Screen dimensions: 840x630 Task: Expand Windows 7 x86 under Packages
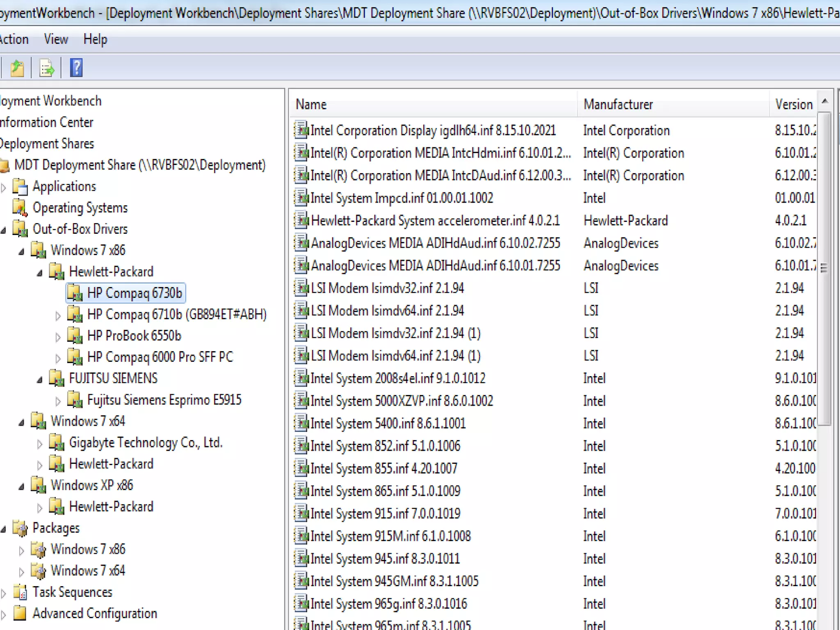21,550
